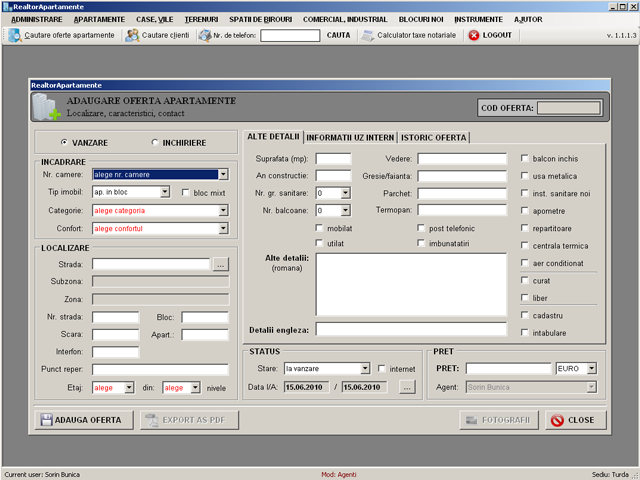Screen dimensions: 640x480
Task: Open the Categorie dropdown list
Action: (x=223, y=211)
